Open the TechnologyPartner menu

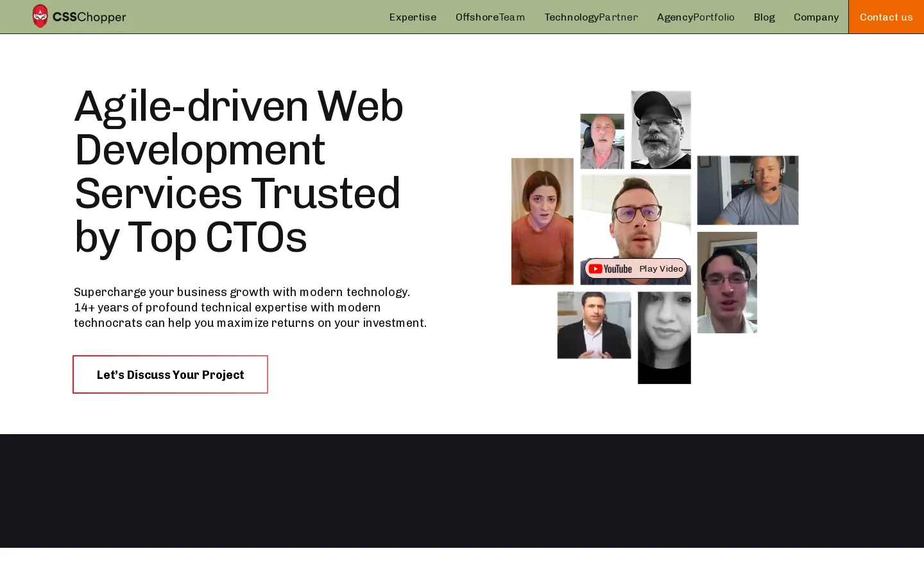pos(591,17)
